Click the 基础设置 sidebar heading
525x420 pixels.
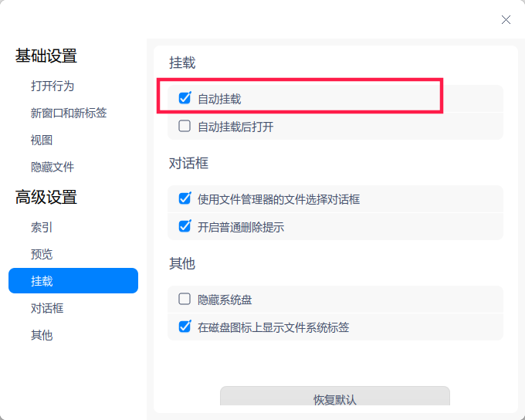(x=46, y=56)
